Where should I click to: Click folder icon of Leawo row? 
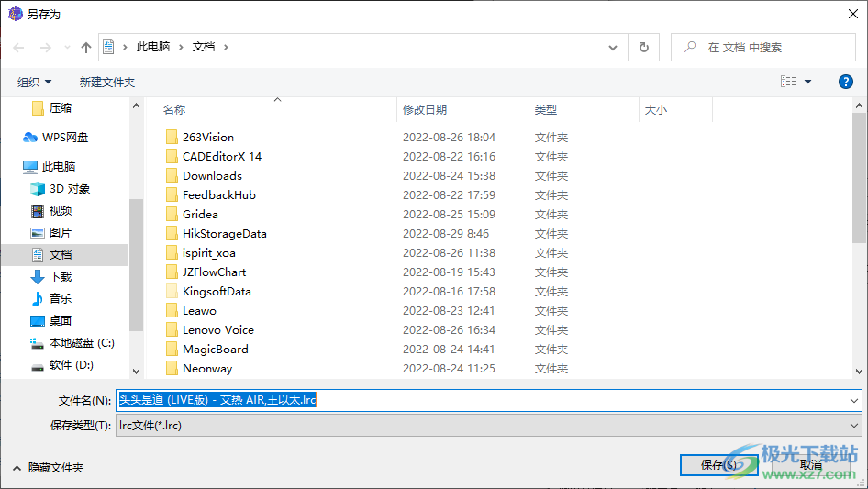pos(172,311)
